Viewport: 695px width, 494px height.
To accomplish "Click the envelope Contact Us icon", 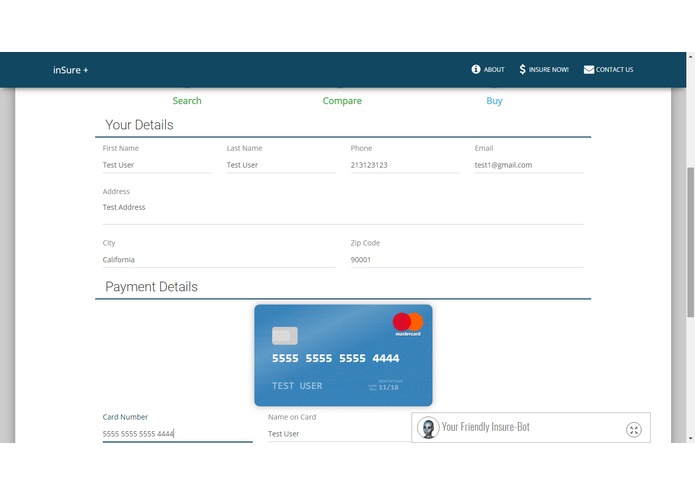I will pos(589,70).
